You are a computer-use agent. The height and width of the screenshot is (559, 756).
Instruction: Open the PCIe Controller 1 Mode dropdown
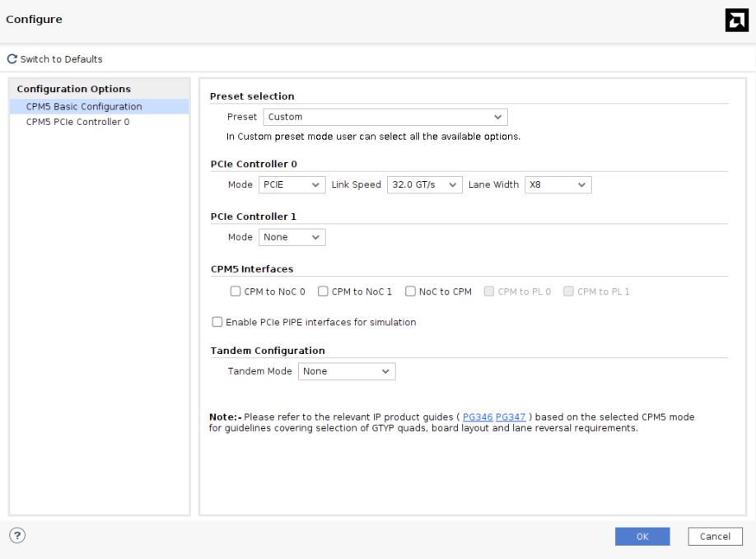(292, 237)
